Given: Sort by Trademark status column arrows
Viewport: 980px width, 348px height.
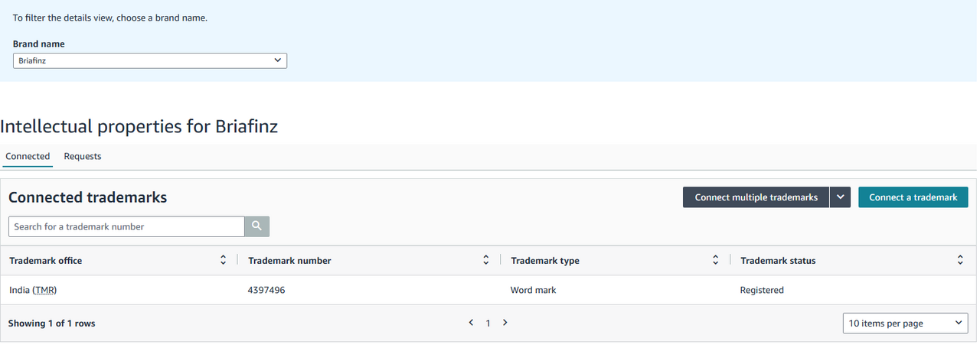Looking at the screenshot, I should 960,260.
